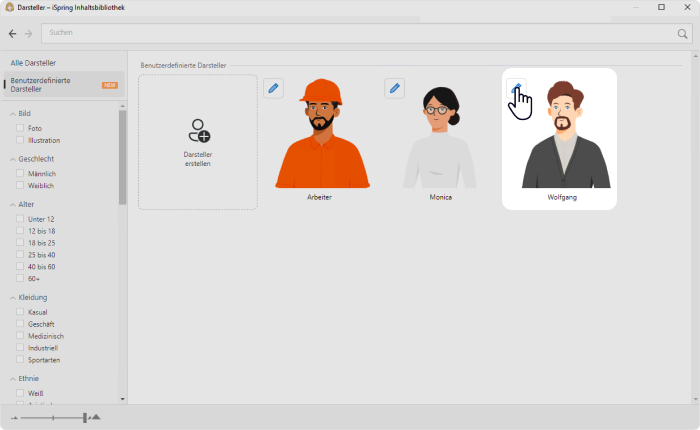Screen dimensions: 700x430
Task: Open the Benutzerdefinierte Darsteller category
Action: coord(64,85)
